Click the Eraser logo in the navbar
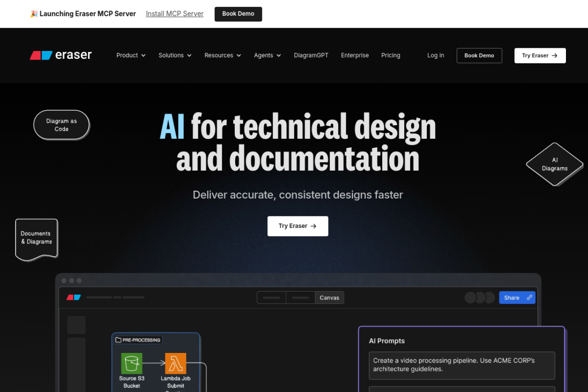Viewport: 588px width, 392px height. 61,55
